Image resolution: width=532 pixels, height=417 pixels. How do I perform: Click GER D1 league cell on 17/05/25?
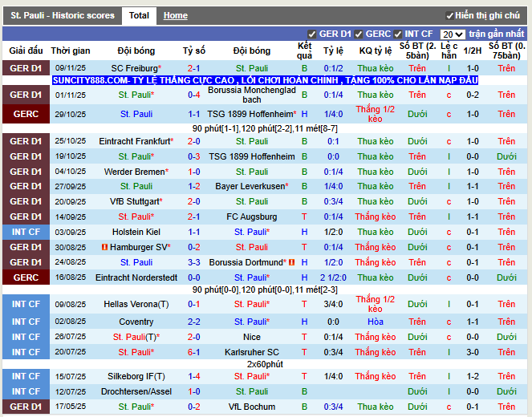[26, 407]
